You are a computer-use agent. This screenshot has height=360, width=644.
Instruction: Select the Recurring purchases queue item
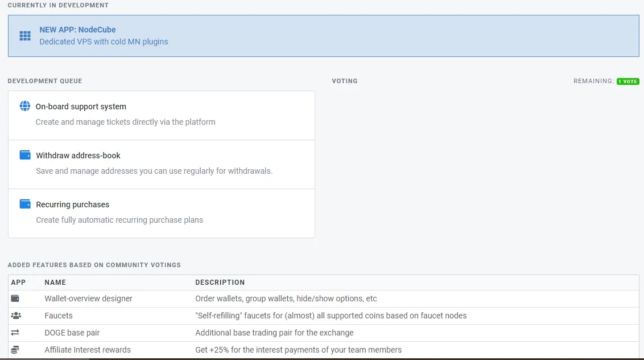[x=162, y=214]
